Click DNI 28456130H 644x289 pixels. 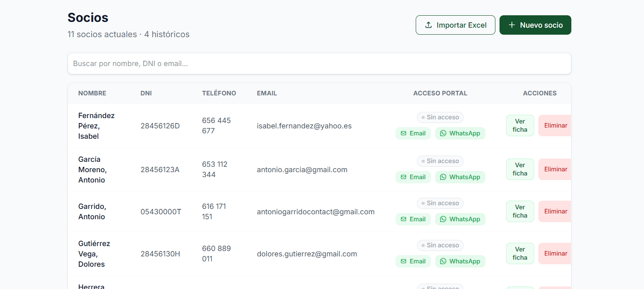(x=160, y=254)
